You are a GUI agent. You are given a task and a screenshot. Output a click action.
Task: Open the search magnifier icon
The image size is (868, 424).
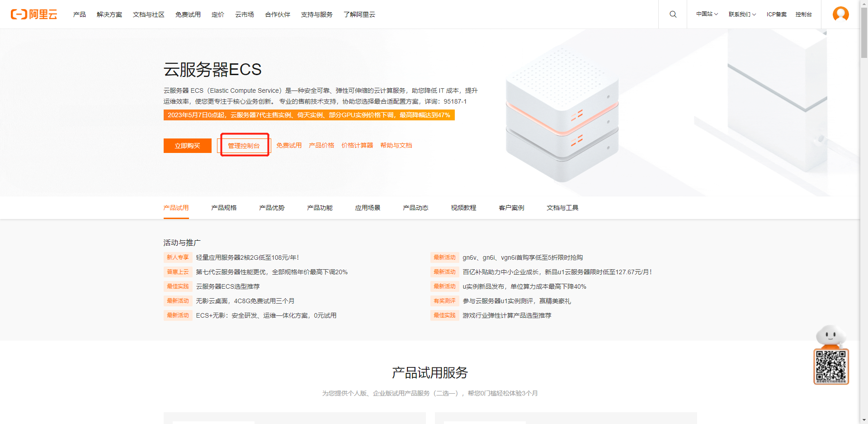pos(673,14)
